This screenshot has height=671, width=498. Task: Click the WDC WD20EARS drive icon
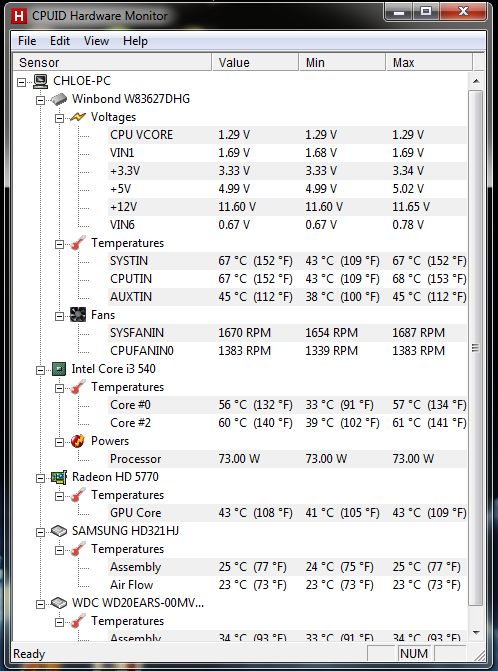point(59,603)
